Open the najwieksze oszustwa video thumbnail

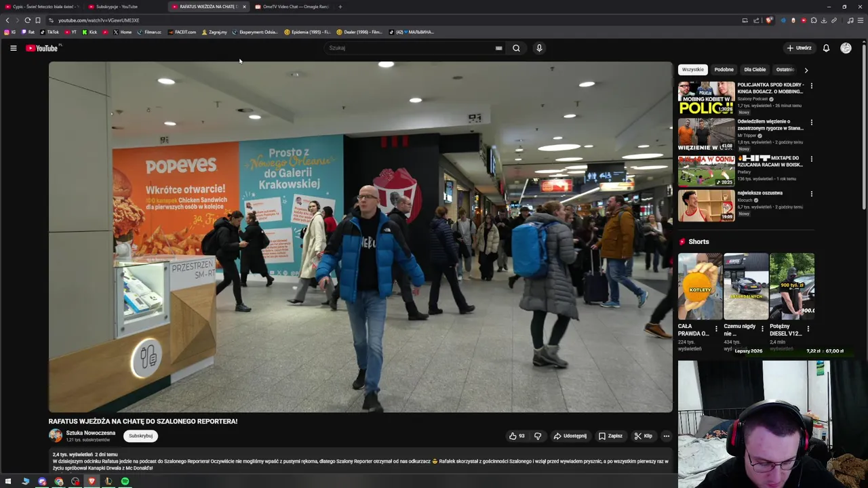706,205
